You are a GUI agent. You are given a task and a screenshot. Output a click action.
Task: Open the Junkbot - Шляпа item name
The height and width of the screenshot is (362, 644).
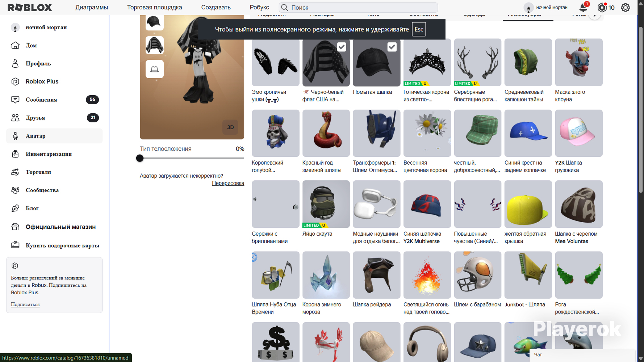[525, 304]
